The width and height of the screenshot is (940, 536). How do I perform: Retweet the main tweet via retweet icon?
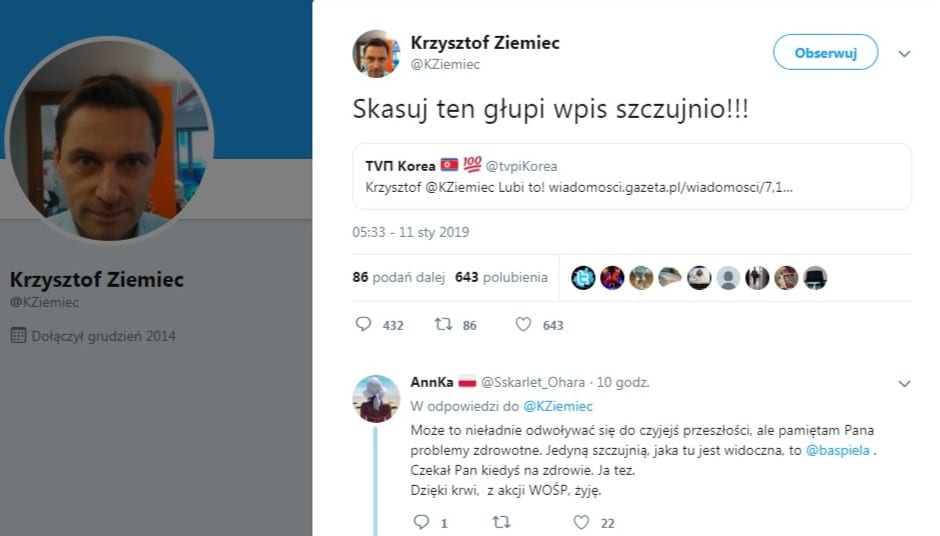[x=443, y=324]
